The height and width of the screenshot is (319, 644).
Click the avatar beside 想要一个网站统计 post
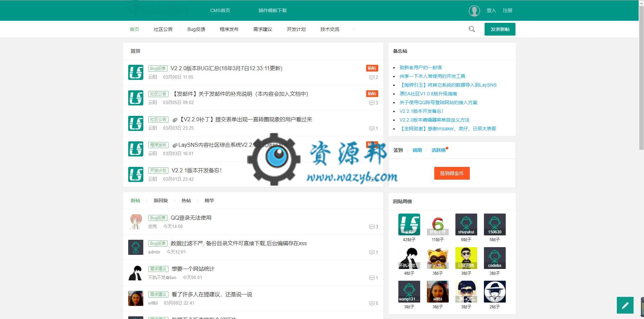click(136, 273)
